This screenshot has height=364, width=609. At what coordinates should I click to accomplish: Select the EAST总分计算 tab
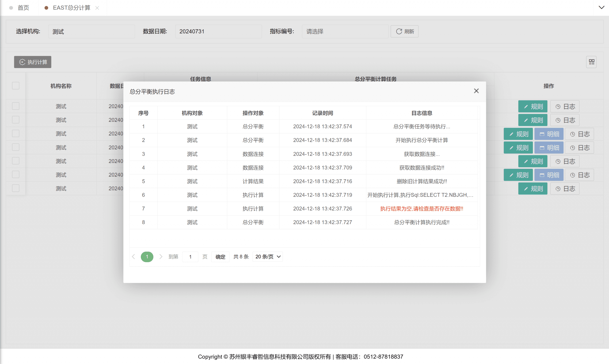(x=71, y=8)
